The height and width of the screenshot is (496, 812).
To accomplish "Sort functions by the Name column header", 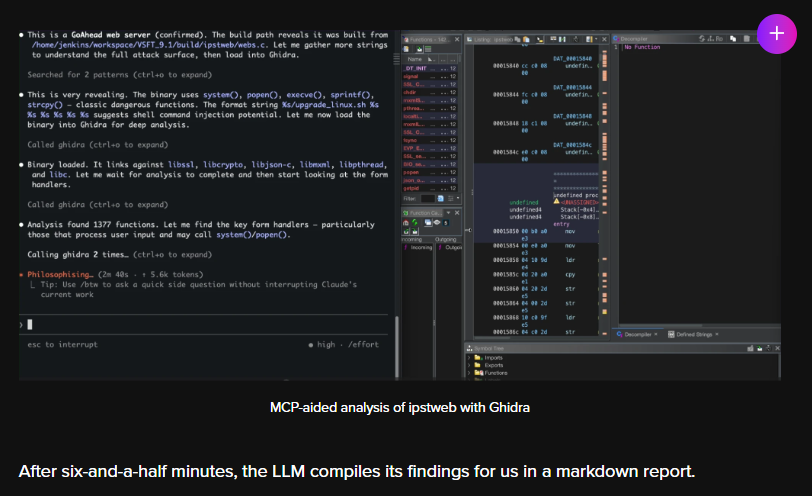I will click(414, 59).
